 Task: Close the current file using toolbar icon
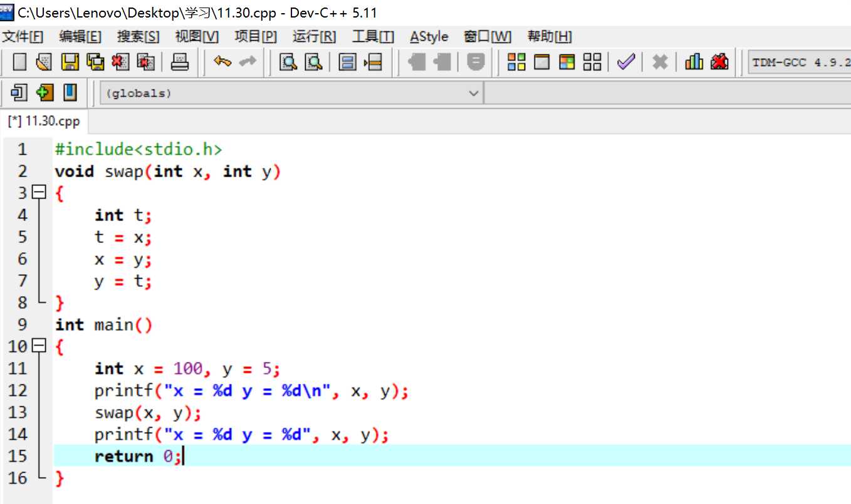click(120, 62)
